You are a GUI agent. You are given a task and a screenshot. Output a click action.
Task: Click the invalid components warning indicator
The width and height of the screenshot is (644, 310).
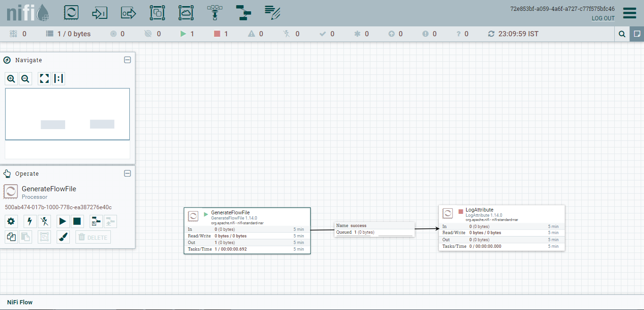255,34
